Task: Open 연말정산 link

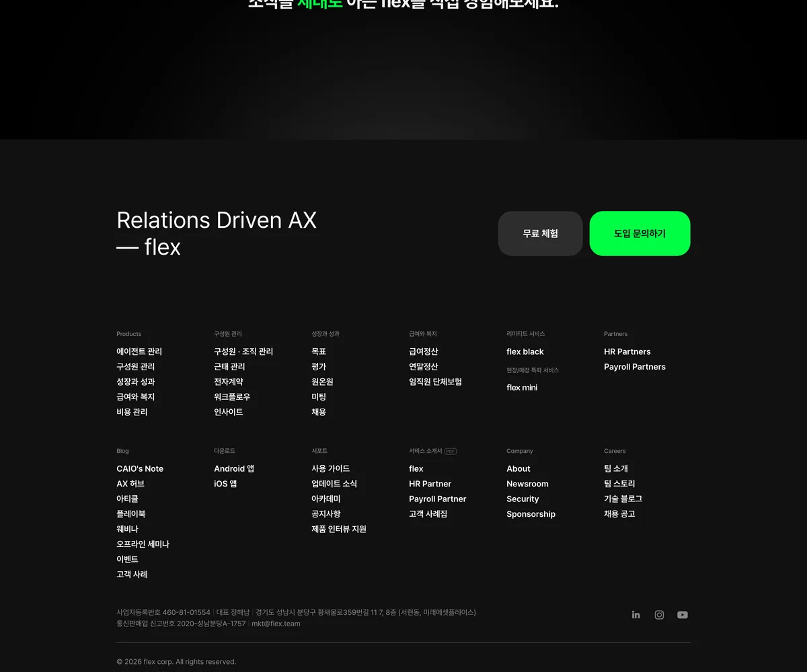Action: tap(424, 367)
